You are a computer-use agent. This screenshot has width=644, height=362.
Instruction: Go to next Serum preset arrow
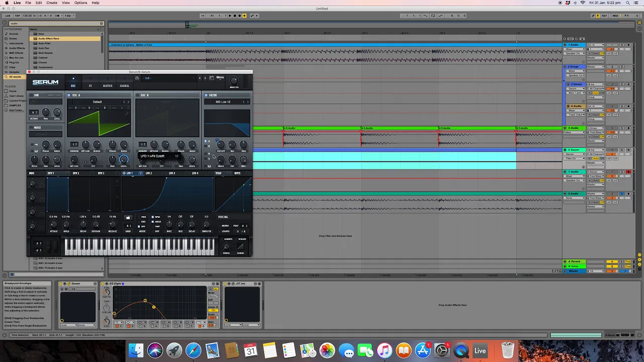(205, 78)
